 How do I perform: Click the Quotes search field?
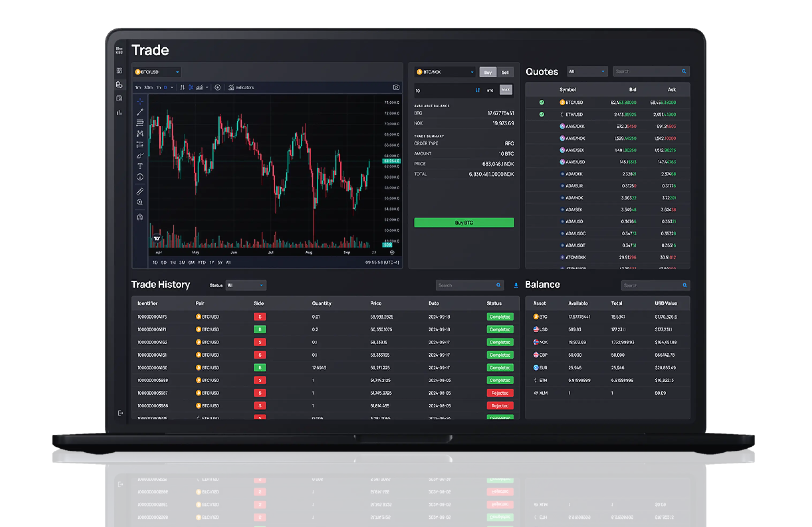(648, 71)
